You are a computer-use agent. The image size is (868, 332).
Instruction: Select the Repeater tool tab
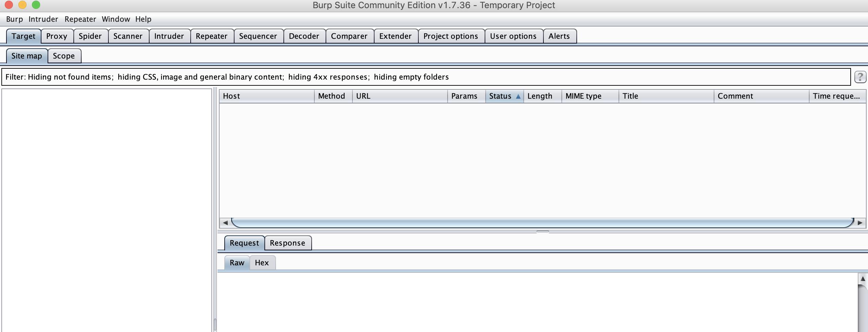click(x=212, y=36)
